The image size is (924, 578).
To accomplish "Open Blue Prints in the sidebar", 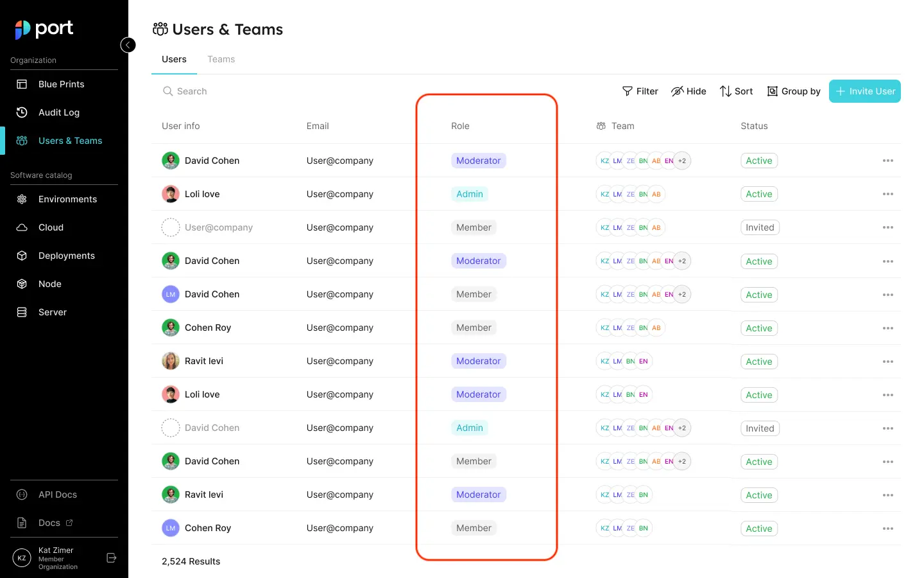I will pyautogui.click(x=61, y=84).
